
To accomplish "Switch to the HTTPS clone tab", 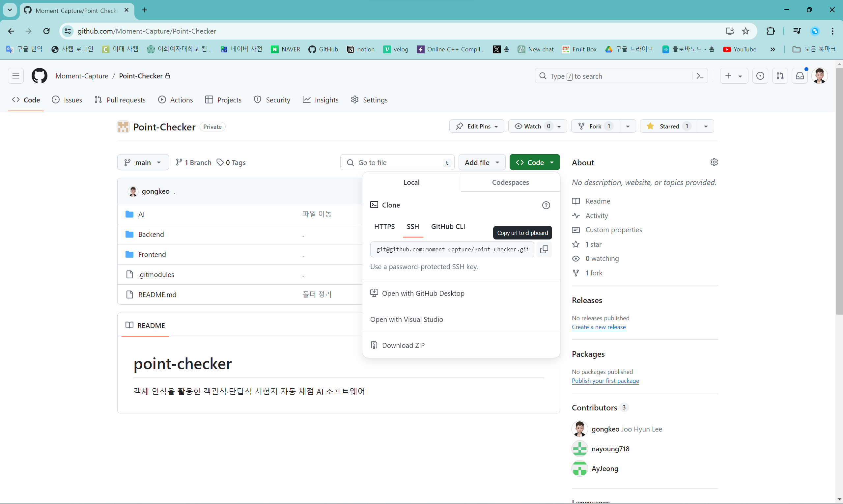I will pyautogui.click(x=384, y=227).
